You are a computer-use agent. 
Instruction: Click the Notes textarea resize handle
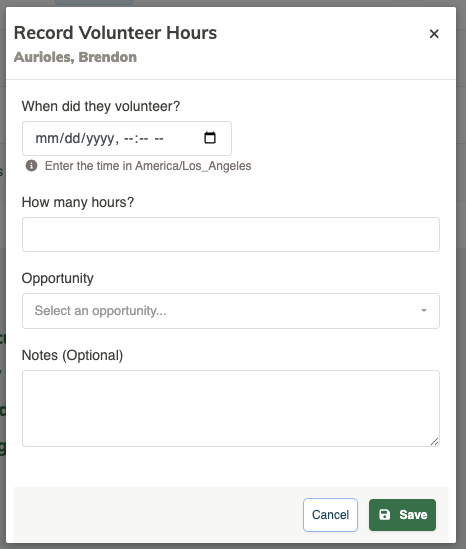[x=434, y=442]
